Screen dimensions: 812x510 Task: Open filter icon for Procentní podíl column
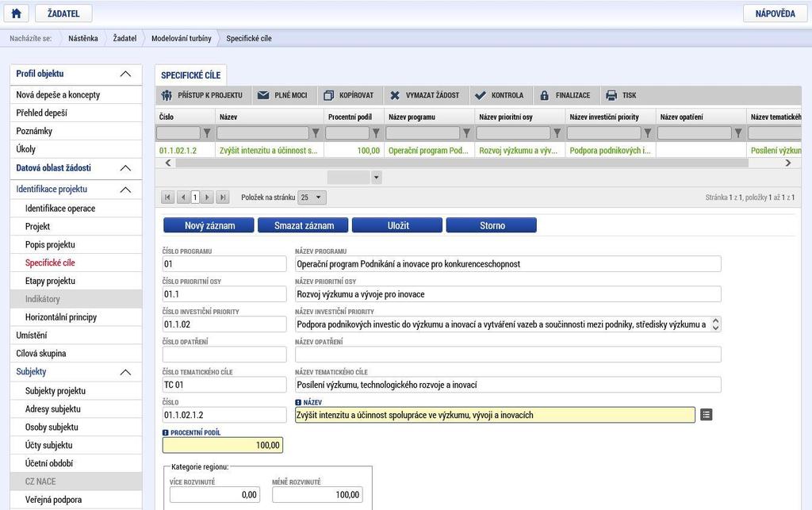pyautogui.click(x=376, y=133)
